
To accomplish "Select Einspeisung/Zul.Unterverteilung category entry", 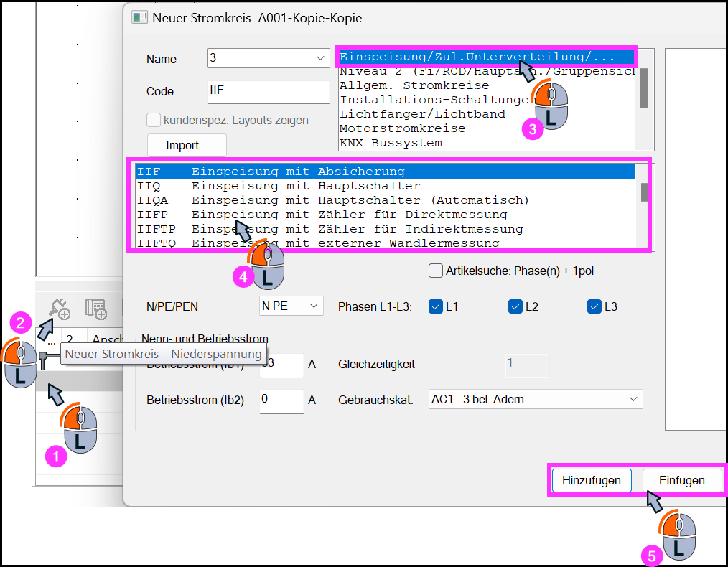I will pyautogui.click(x=487, y=57).
